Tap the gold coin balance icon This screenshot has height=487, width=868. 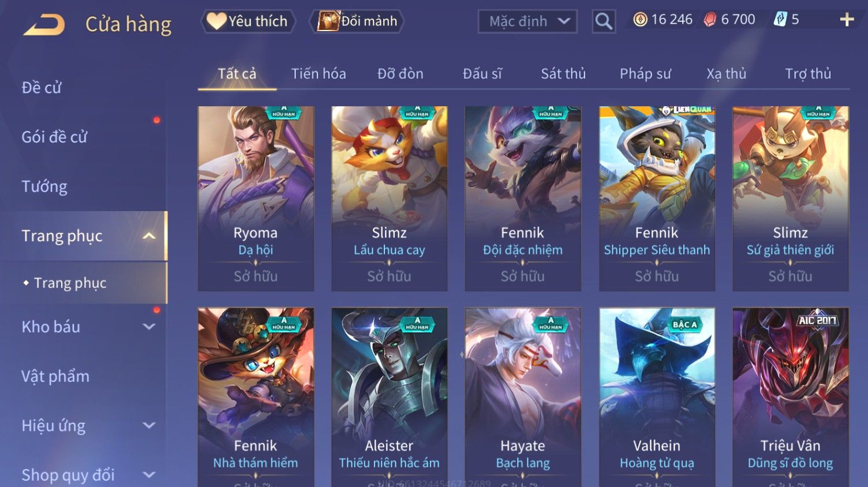coord(640,20)
